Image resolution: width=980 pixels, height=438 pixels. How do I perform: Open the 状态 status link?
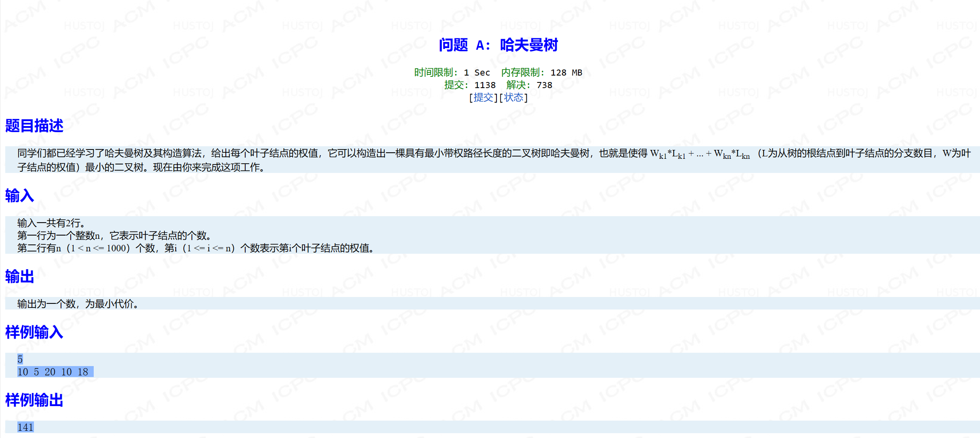(x=513, y=97)
